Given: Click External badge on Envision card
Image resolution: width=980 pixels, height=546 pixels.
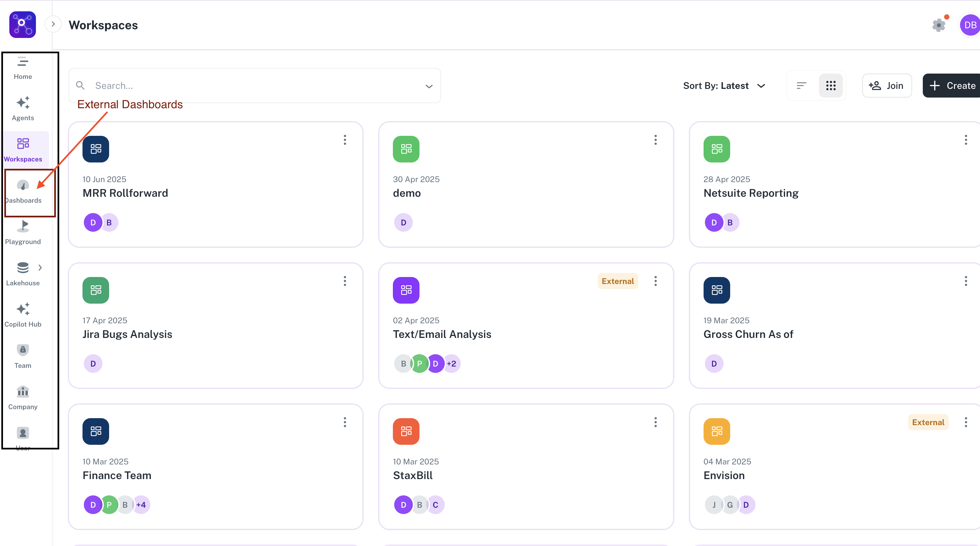Looking at the screenshot, I should click(928, 422).
